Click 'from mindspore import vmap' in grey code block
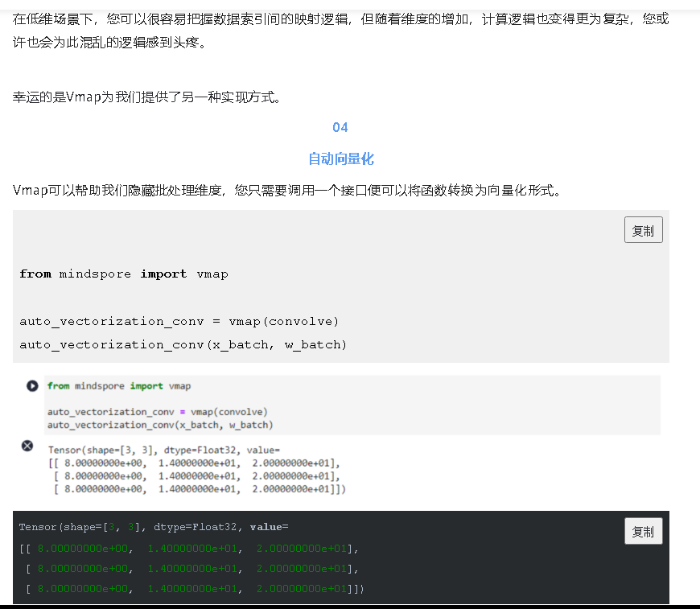 coord(124,274)
